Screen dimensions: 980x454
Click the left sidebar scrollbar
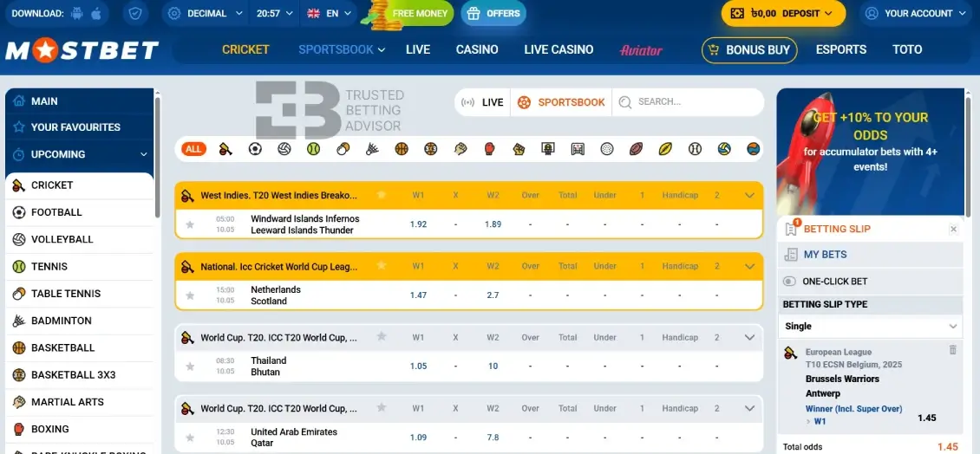click(x=158, y=156)
